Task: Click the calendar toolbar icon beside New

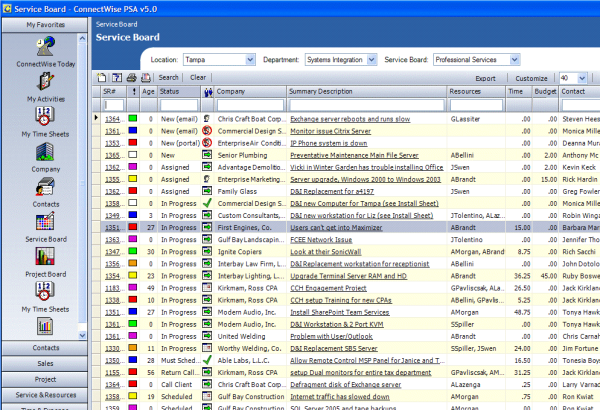Action: [117, 78]
